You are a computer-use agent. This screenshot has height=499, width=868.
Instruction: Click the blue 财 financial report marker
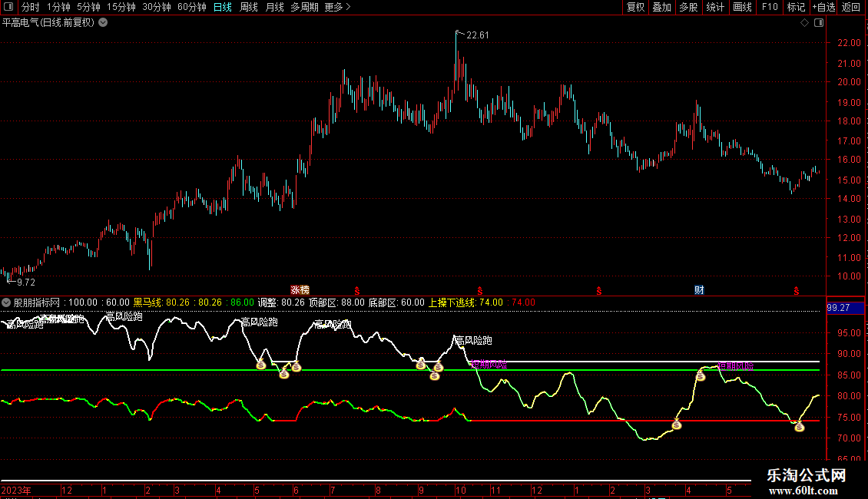[699, 290]
